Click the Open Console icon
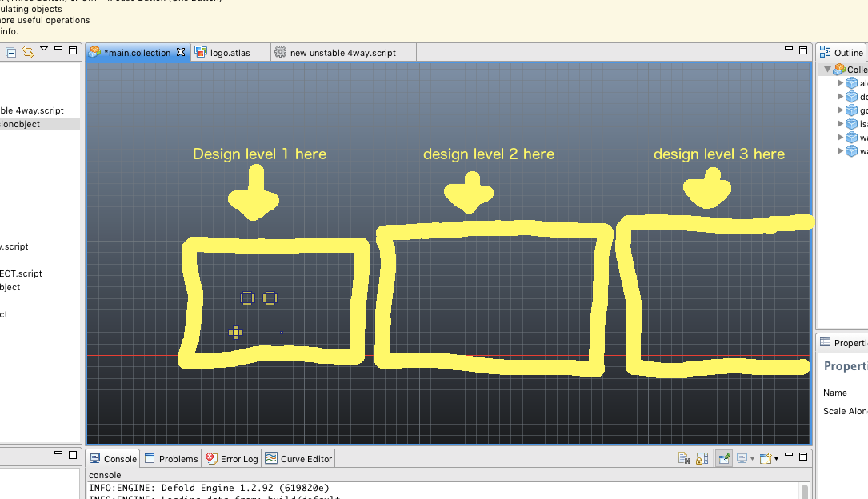This screenshot has width=868, height=499. pyautogui.click(x=766, y=457)
